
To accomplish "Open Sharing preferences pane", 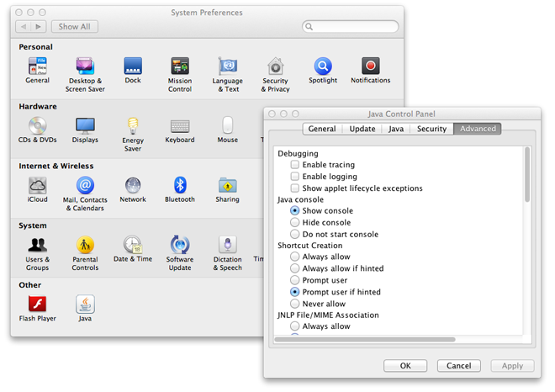I will click(x=228, y=189).
